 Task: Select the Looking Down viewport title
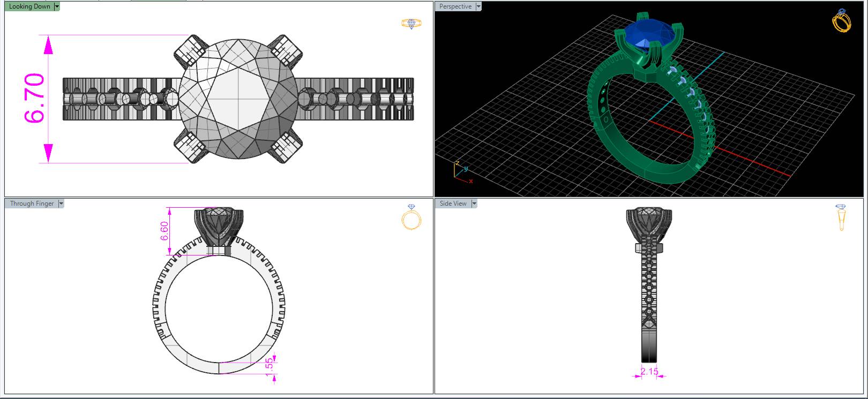click(x=29, y=6)
